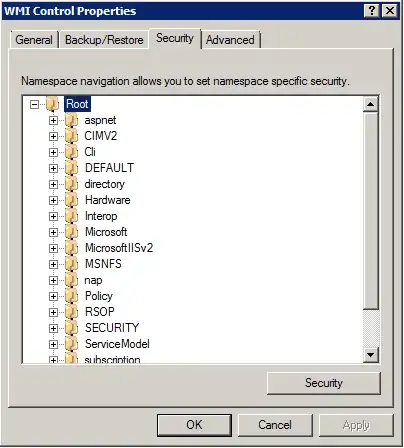Select the MSNFS namespace label

click(x=103, y=264)
